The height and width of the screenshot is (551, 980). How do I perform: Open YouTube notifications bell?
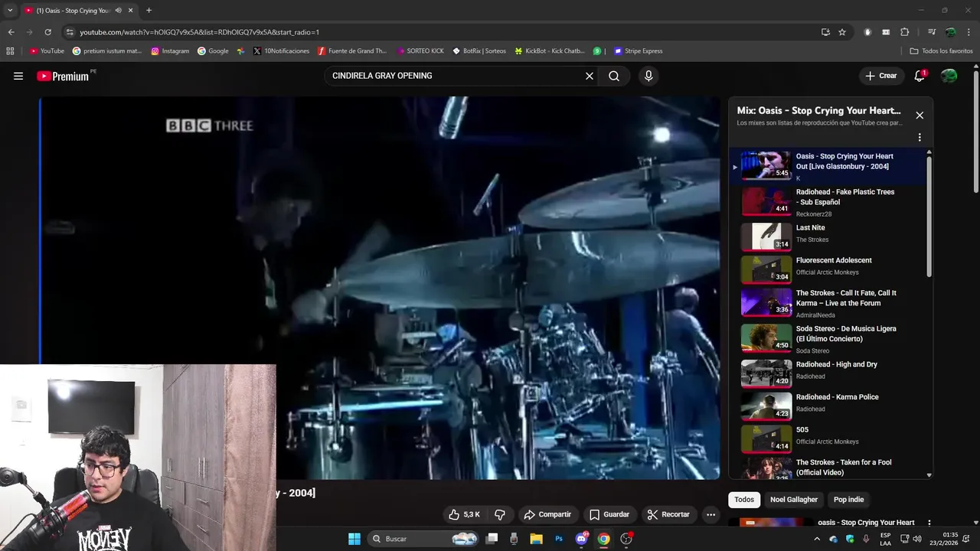(x=920, y=76)
